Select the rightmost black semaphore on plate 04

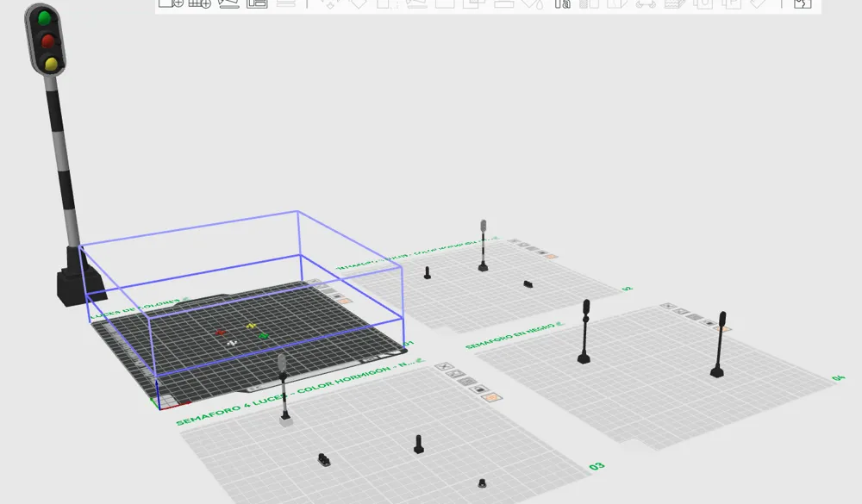719,344
